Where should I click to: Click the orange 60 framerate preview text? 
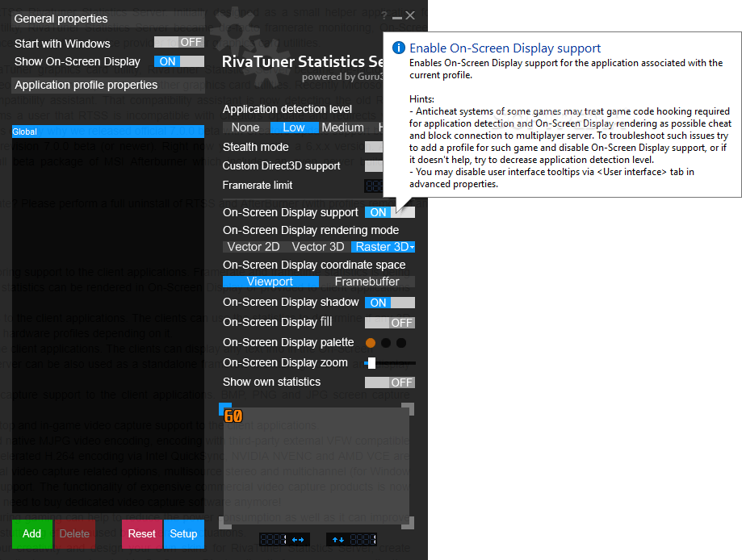point(233,416)
